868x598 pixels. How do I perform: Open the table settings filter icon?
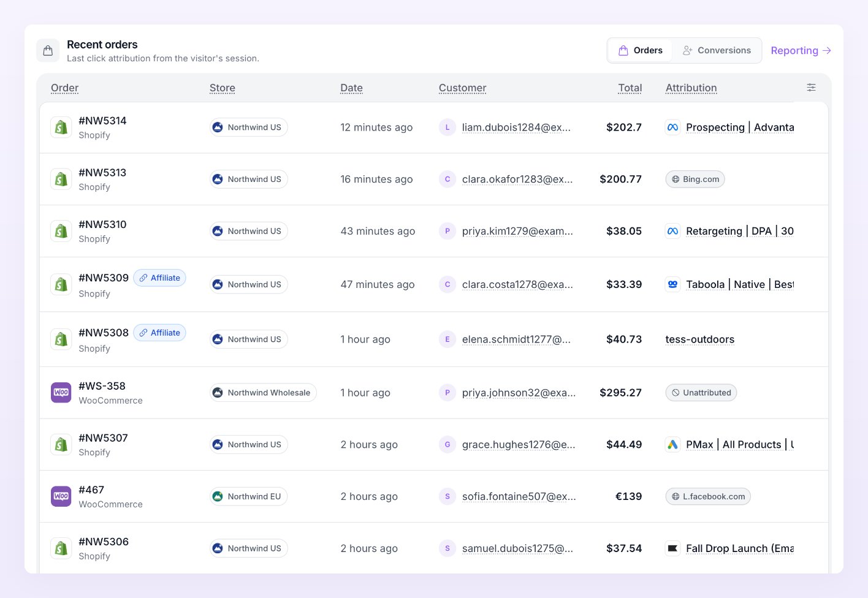(x=811, y=88)
